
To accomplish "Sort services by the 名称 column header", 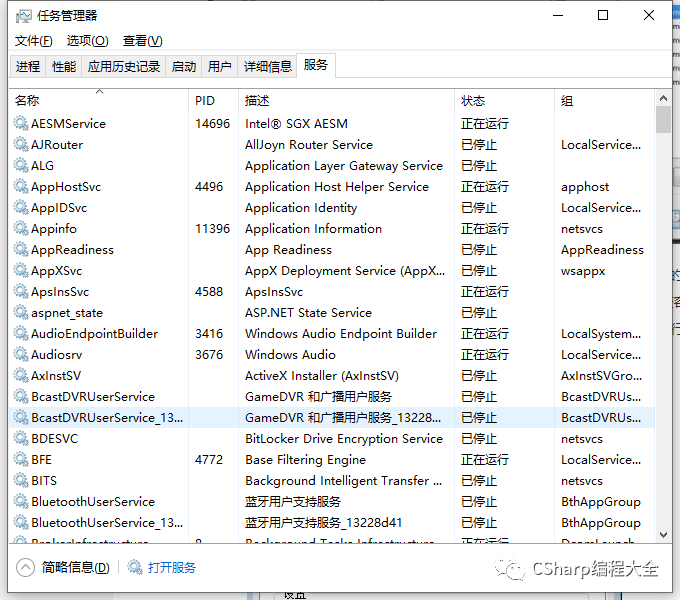I will [99, 101].
